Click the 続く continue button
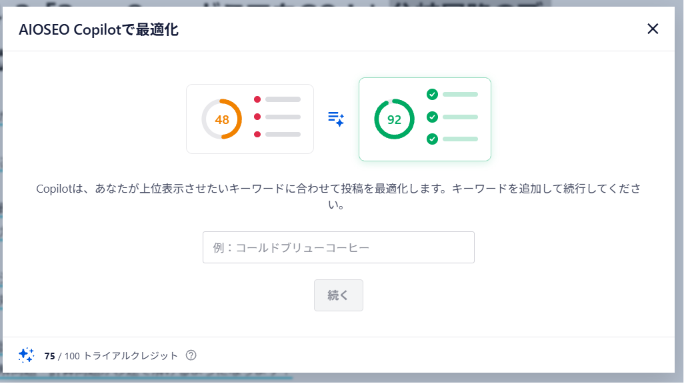Screen dimensions: 684x383 click(339, 295)
